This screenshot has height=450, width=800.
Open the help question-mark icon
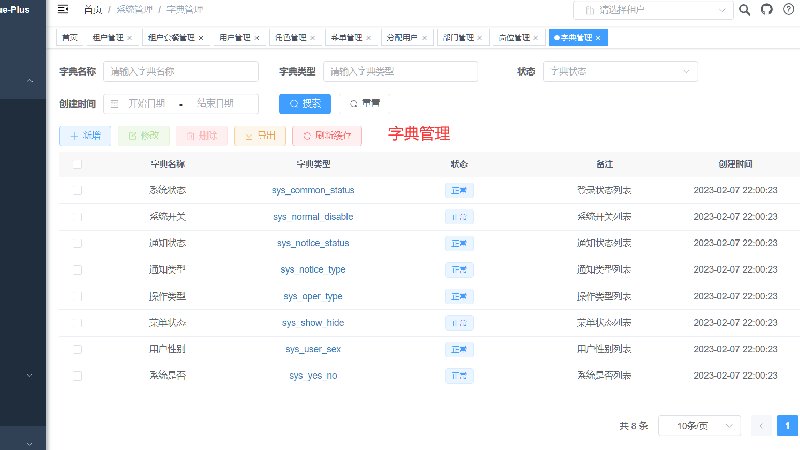[x=788, y=9]
